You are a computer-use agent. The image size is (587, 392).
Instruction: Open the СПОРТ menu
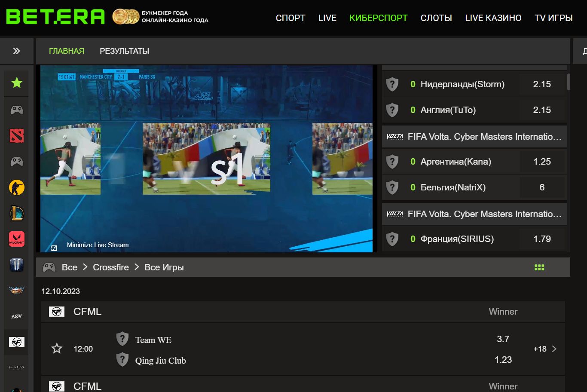290,18
